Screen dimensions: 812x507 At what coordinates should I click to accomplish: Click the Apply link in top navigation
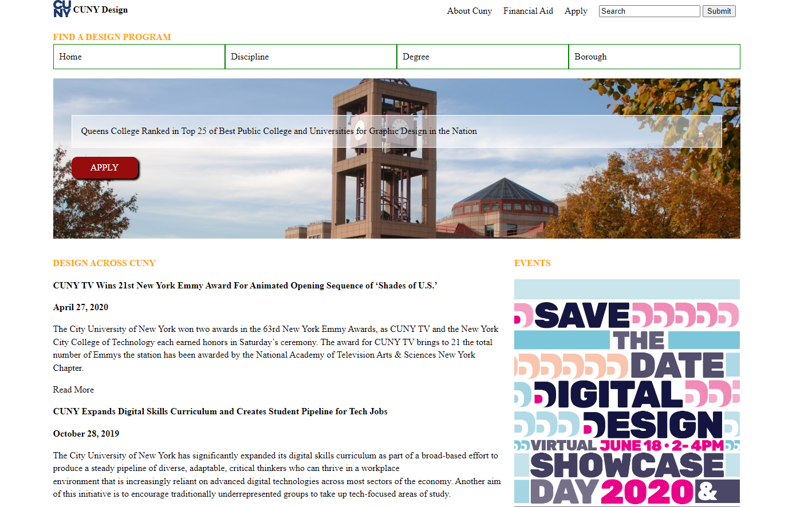pos(576,11)
